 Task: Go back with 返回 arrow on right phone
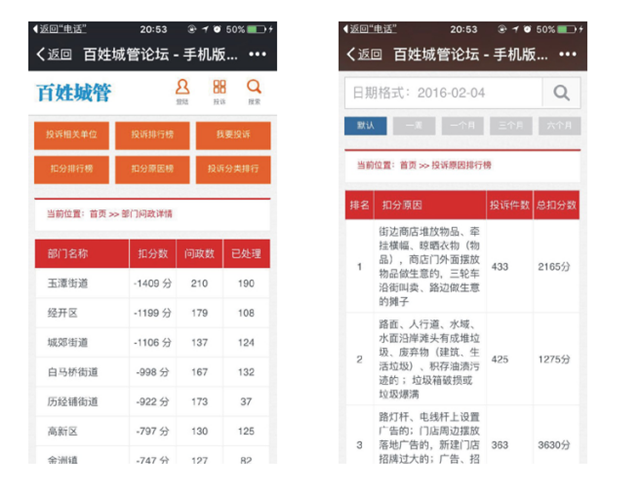tap(365, 54)
